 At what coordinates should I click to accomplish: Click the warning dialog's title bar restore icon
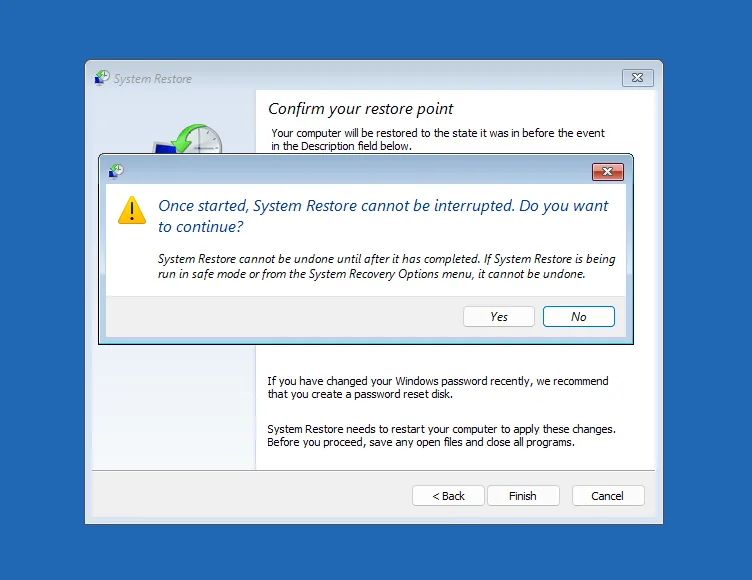(116, 171)
